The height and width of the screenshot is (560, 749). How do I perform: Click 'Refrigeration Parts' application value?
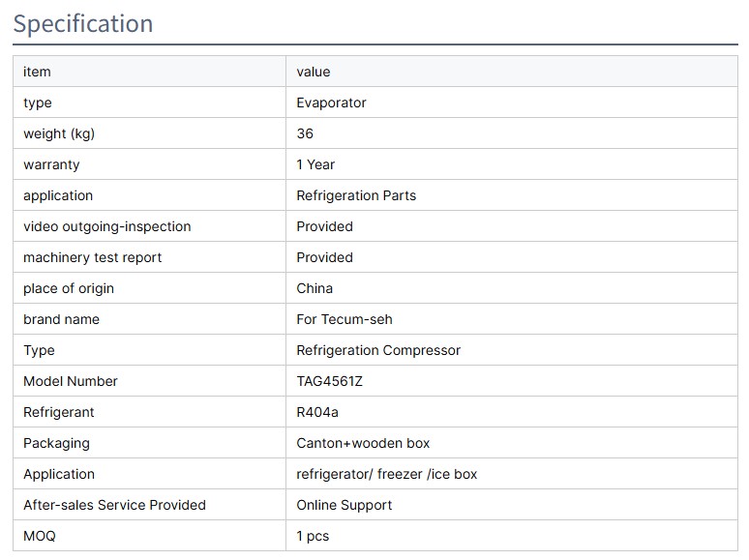pyautogui.click(x=356, y=195)
